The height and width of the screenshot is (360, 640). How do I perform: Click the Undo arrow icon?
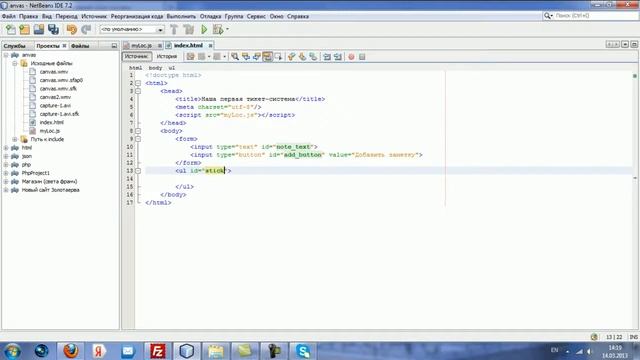pyautogui.click(x=72, y=29)
